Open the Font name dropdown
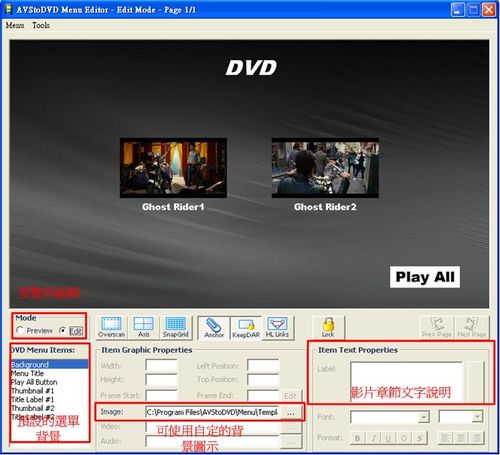Image resolution: width=500 pixels, height=455 pixels. (x=390, y=417)
